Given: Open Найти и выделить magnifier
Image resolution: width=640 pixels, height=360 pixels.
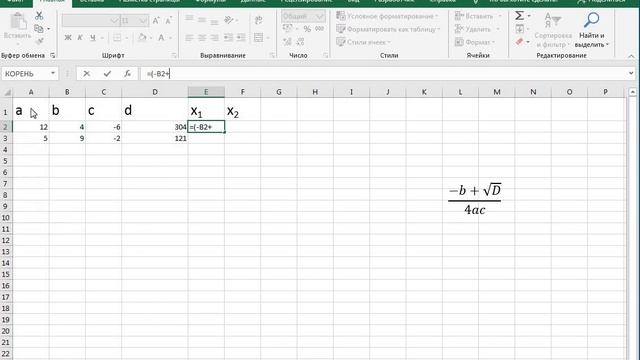Looking at the screenshot, I should [591, 30].
